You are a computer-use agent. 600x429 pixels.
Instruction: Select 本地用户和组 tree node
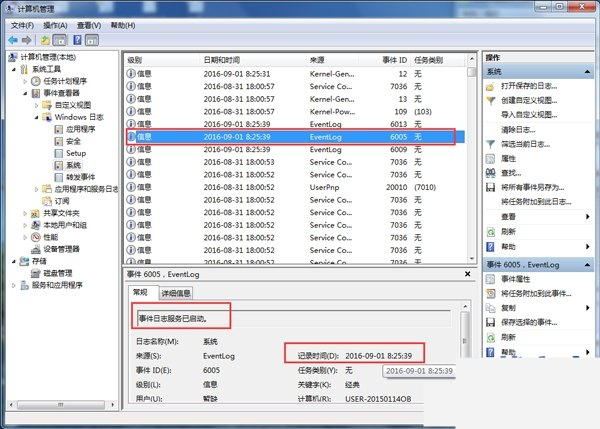[x=65, y=225]
